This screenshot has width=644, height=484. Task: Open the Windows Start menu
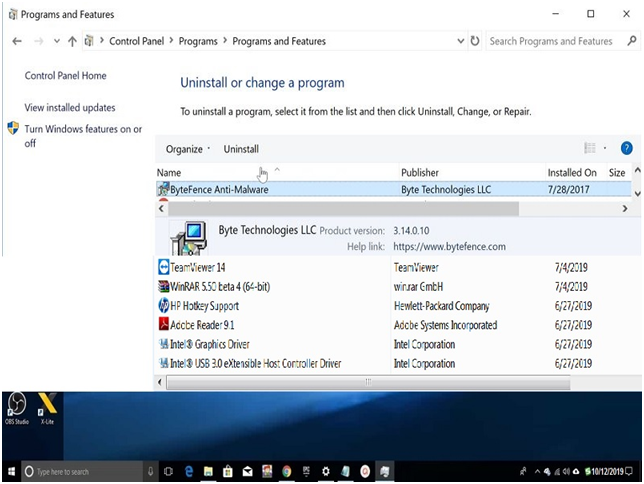coord(11,471)
